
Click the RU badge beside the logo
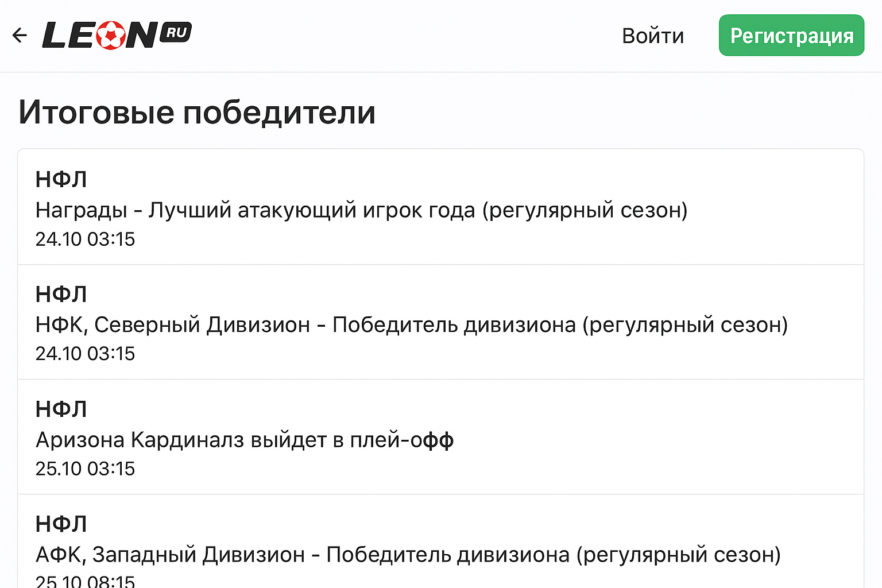pyautogui.click(x=176, y=33)
